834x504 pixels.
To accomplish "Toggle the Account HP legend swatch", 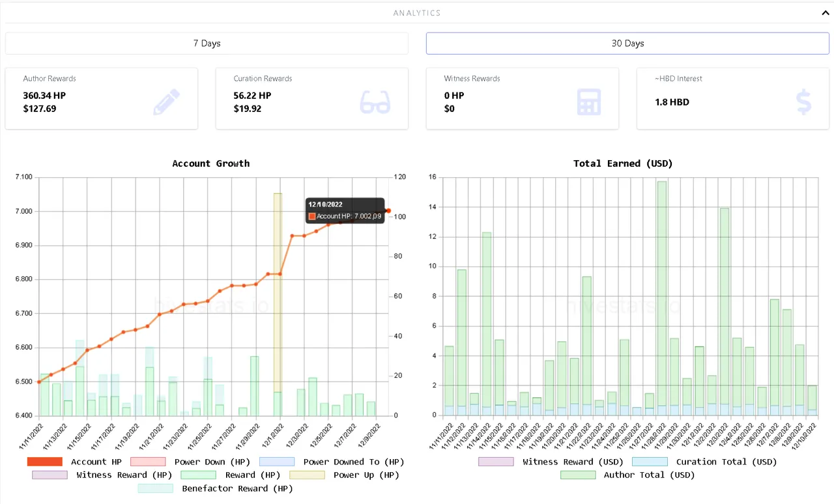I will click(x=45, y=462).
